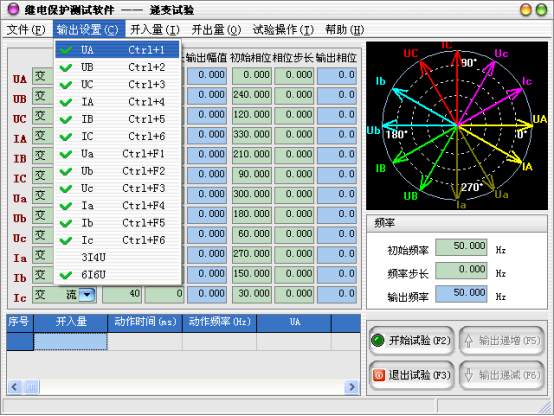Select the Ic Ctrl+F6 menu entry
The image size is (554, 416).
pos(117,240)
